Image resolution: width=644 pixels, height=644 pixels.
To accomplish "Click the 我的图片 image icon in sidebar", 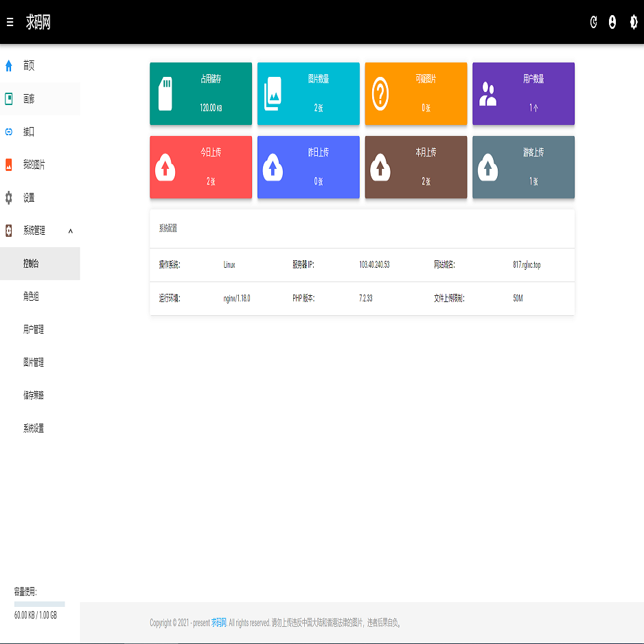I will click(9, 165).
